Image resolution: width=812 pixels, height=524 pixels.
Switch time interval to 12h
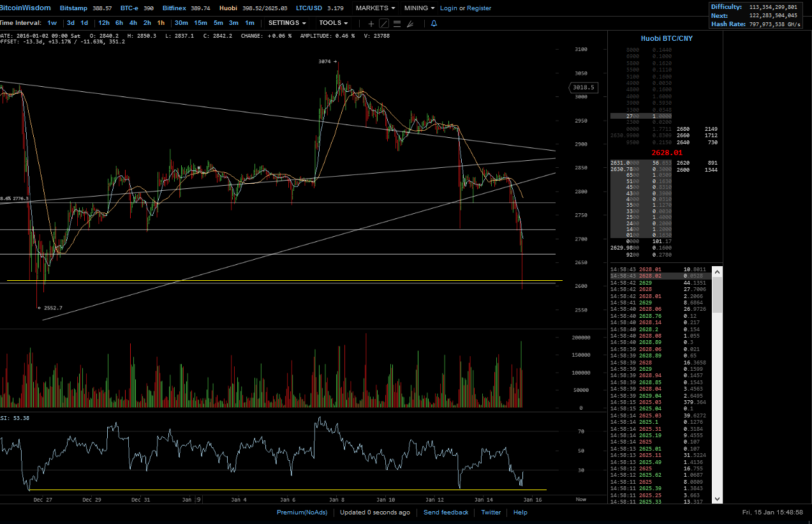pyautogui.click(x=104, y=23)
